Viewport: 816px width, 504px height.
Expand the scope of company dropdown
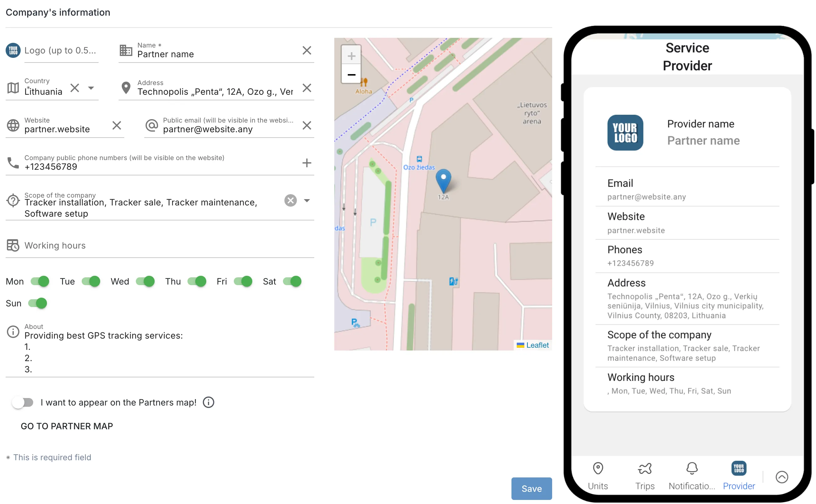(307, 201)
